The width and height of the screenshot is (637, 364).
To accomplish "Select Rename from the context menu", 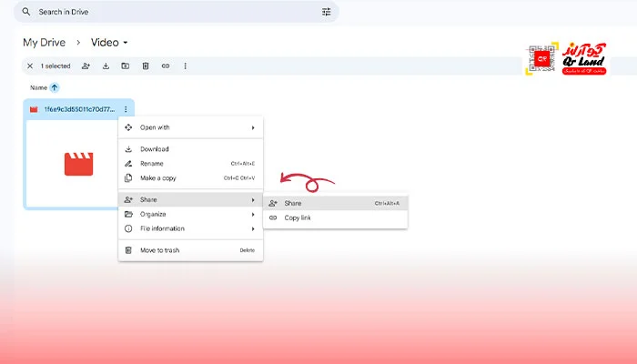I will 151,164.
